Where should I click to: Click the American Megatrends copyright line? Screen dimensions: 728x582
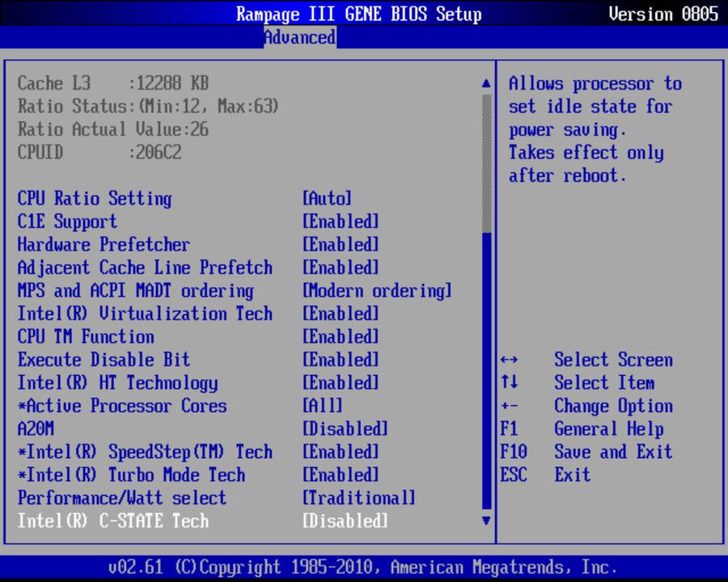363,567
